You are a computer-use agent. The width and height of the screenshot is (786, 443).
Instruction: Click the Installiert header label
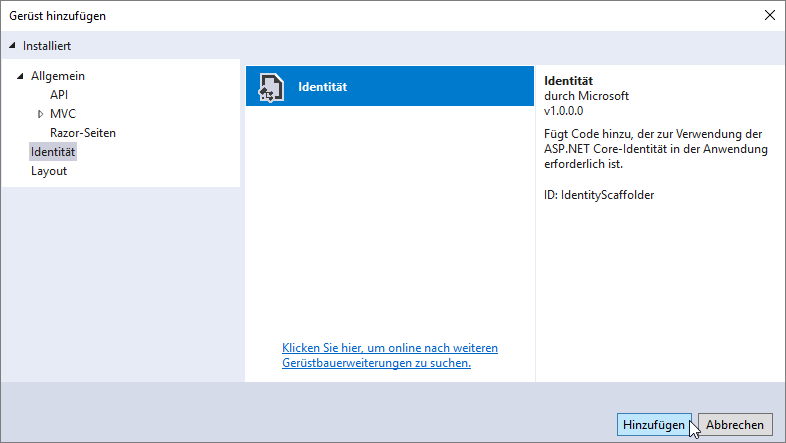coord(47,46)
